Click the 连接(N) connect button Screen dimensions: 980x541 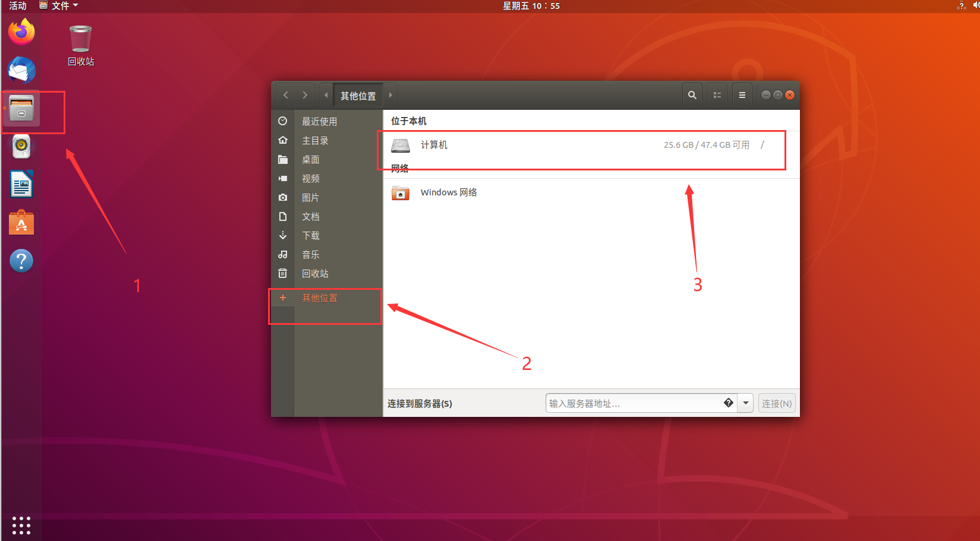pos(776,403)
